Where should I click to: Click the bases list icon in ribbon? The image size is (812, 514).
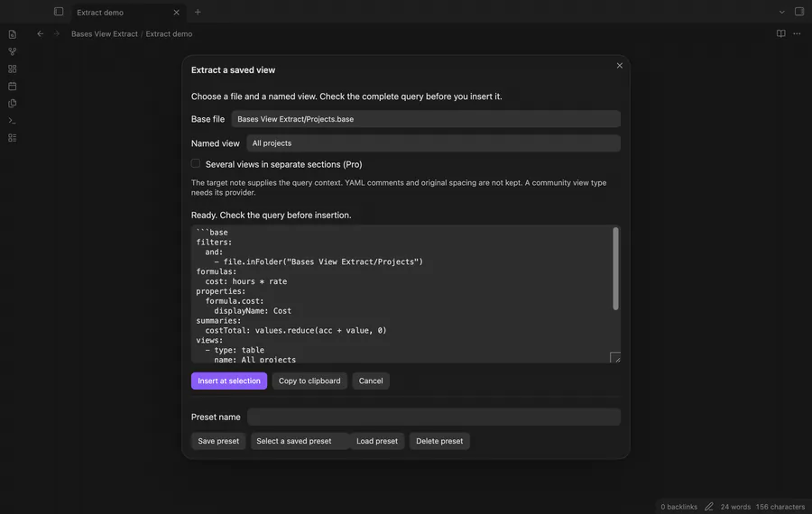point(13,138)
